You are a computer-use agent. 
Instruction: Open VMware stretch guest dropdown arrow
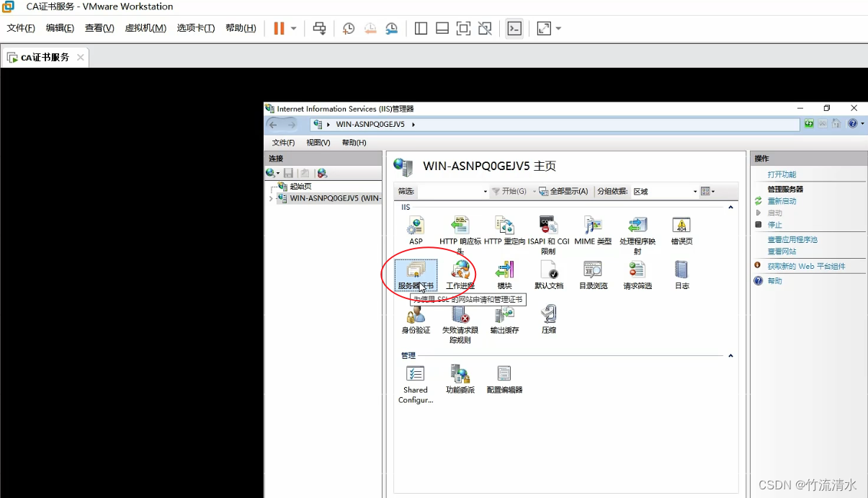pos(558,29)
